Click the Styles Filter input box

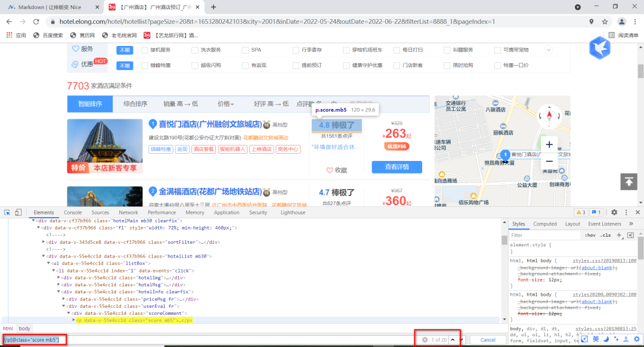coord(544,236)
